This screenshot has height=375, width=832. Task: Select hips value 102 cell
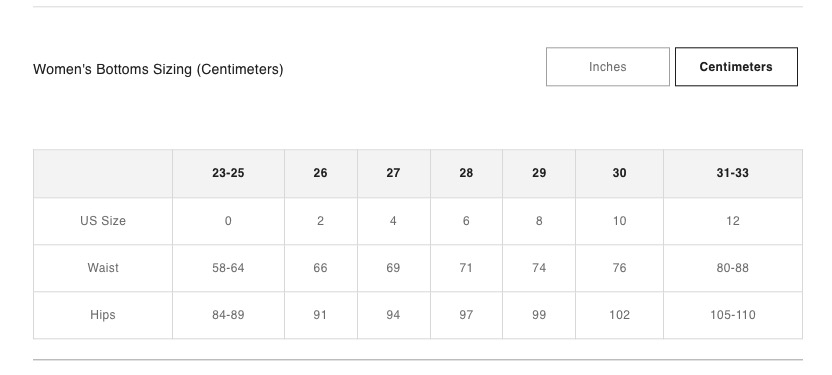619,315
